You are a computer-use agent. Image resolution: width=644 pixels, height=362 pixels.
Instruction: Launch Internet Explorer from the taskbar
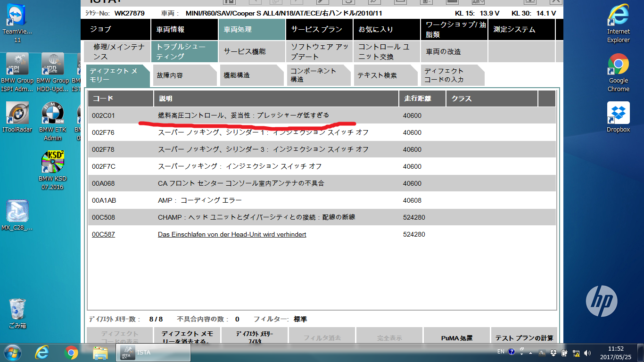point(43,352)
